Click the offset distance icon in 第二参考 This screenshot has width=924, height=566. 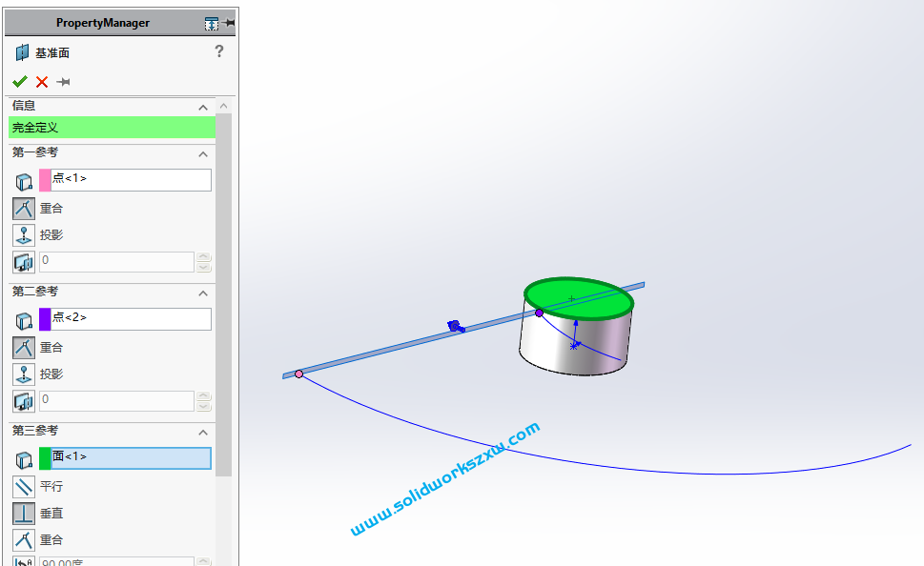click(23, 401)
